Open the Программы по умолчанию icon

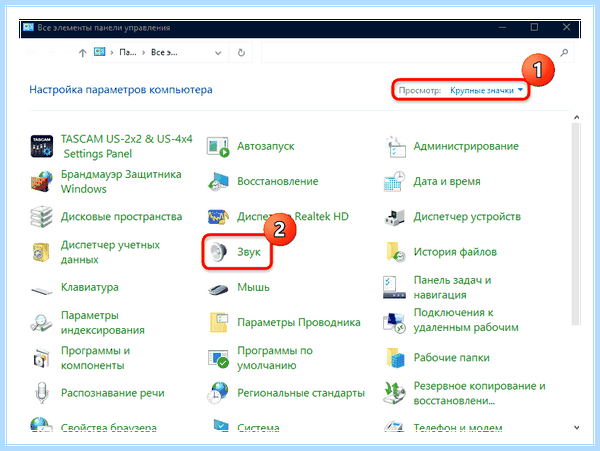[x=218, y=358]
